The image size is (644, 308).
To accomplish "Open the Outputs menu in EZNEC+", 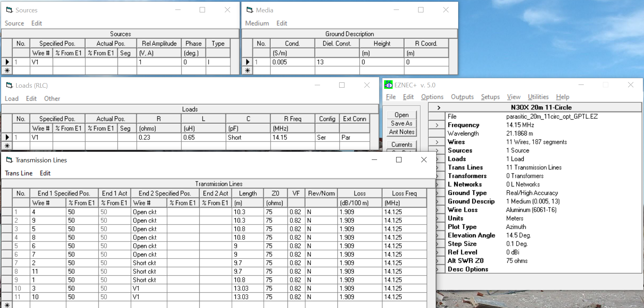I will click(462, 97).
